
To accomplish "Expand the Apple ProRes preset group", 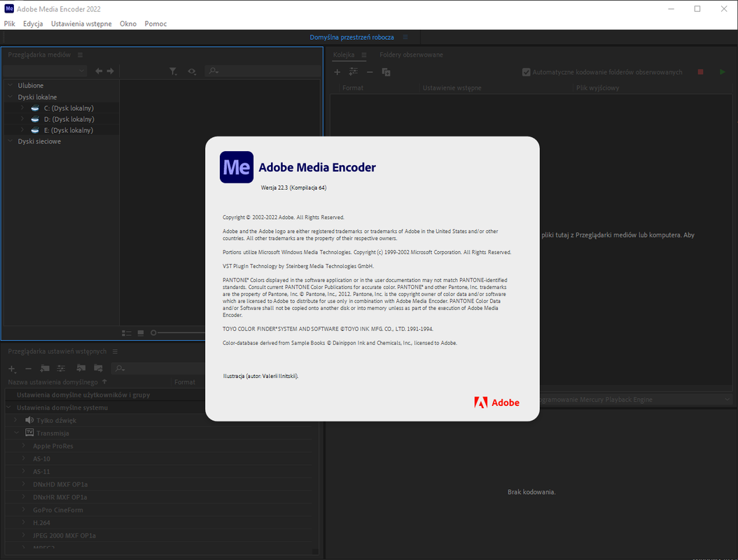I will coord(24,446).
